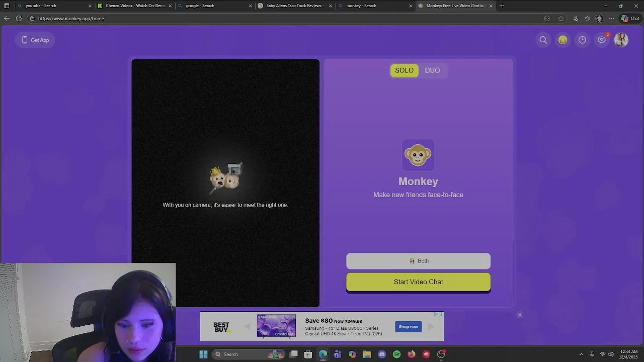Close the Chenzo Videos tab

[170, 6]
